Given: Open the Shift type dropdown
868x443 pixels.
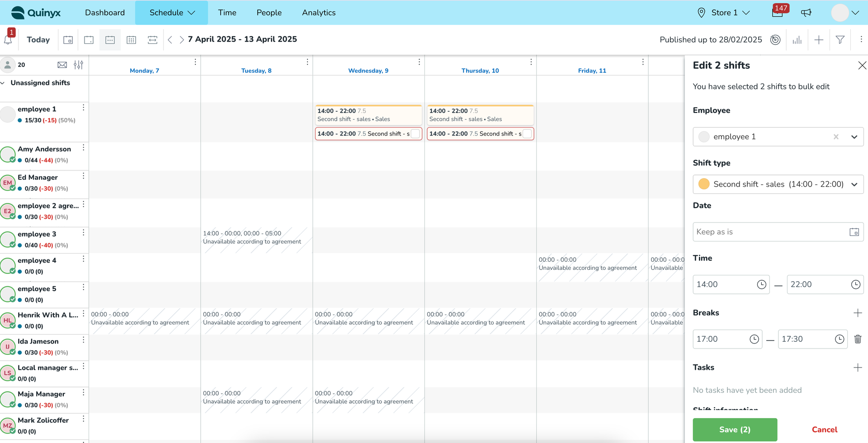Looking at the screenshot, I should coord(854,184).
